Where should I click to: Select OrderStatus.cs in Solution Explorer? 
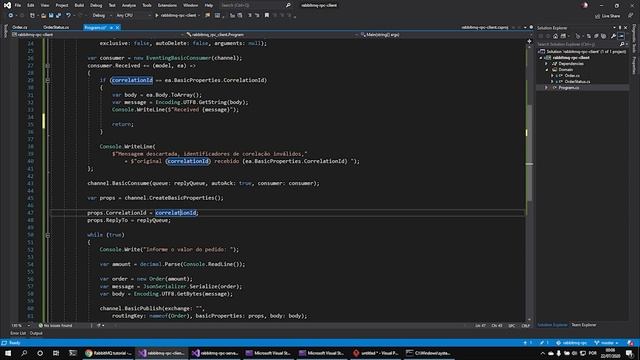578,82
